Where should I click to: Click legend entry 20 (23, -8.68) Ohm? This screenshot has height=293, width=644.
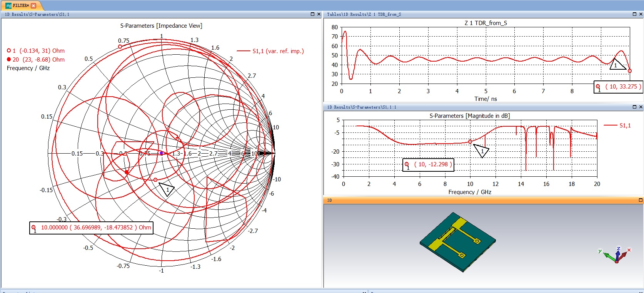tap(36, 59)
